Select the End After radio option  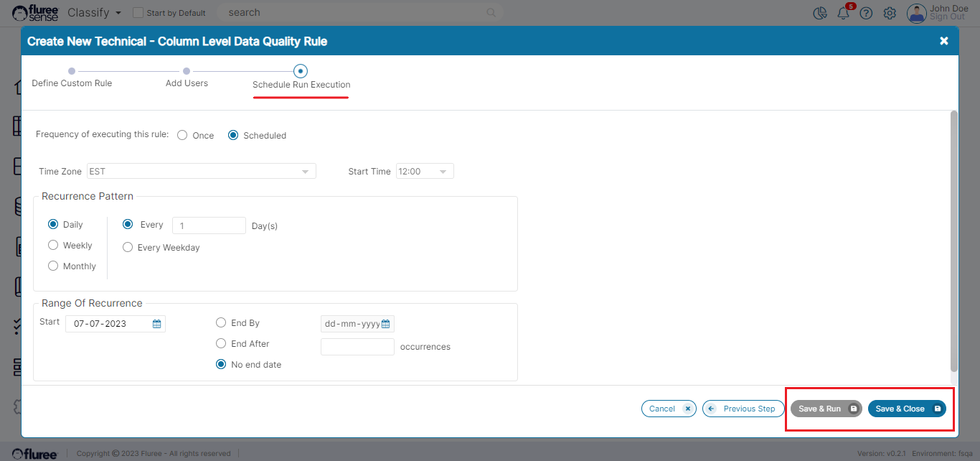(221, 344)
